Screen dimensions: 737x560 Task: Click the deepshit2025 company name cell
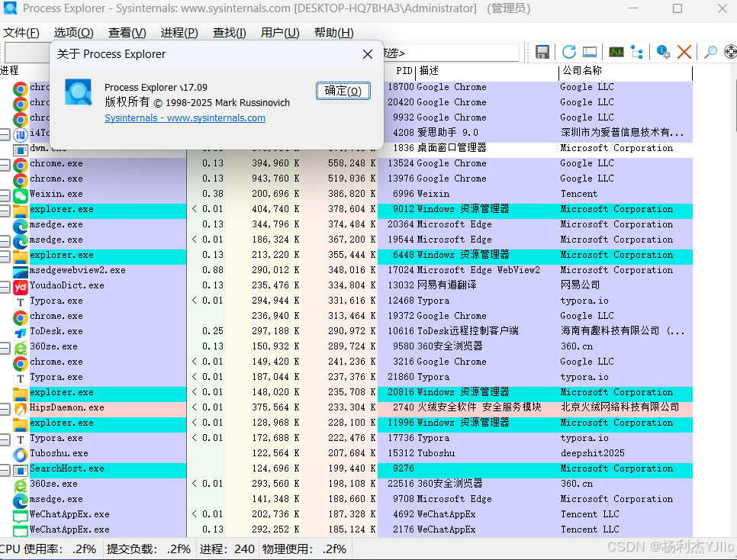point(592,453)
